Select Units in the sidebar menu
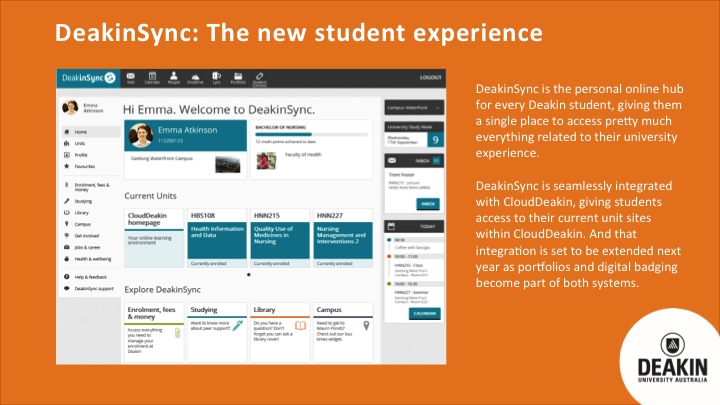The image size is (720, 405). (x=80, y=143)
